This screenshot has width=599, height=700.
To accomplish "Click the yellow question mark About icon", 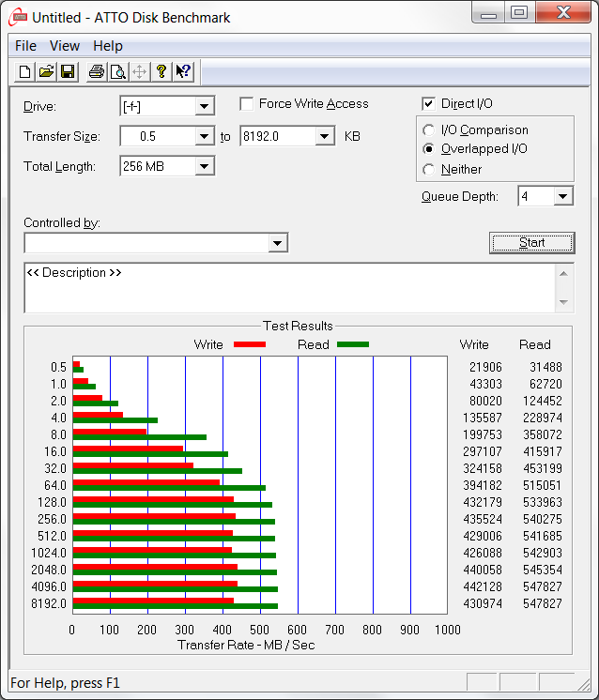I will coord(161,72).
